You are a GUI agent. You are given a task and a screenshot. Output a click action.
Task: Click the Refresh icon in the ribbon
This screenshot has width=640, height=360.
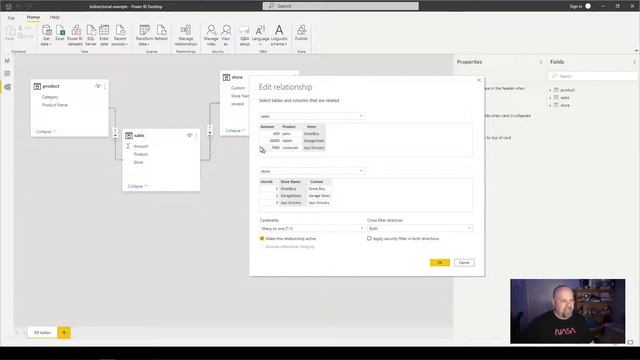(x=161, y=33)
